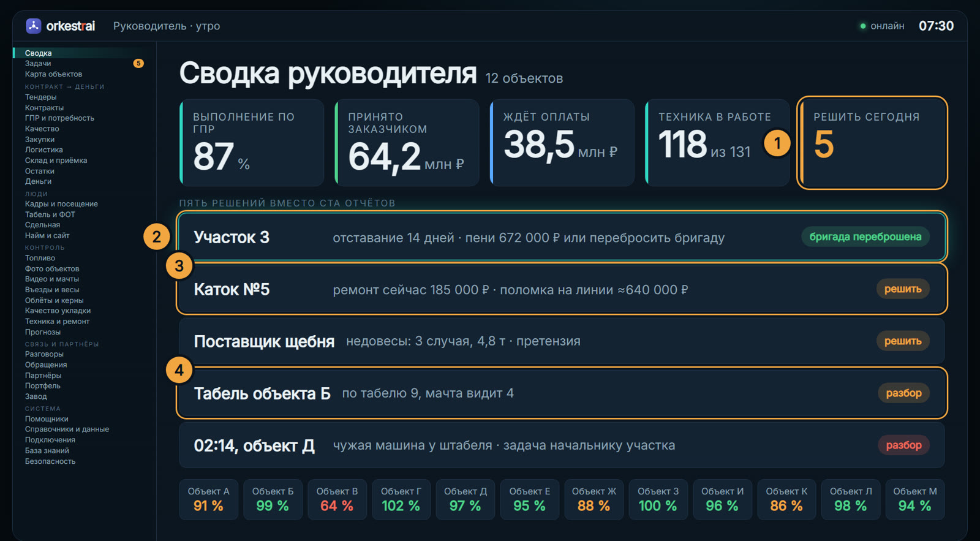The width and height of the screenshot is (980, 541).
Task: Select the Объект К 86 % tile
Action: [786, 499]
